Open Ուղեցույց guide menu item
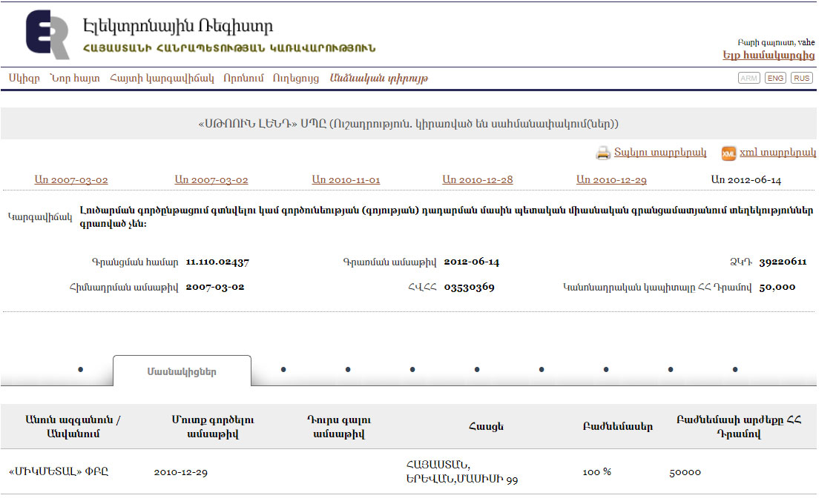Image resolution: width=836 pixels, height=504 pixels. pos(296,79)
